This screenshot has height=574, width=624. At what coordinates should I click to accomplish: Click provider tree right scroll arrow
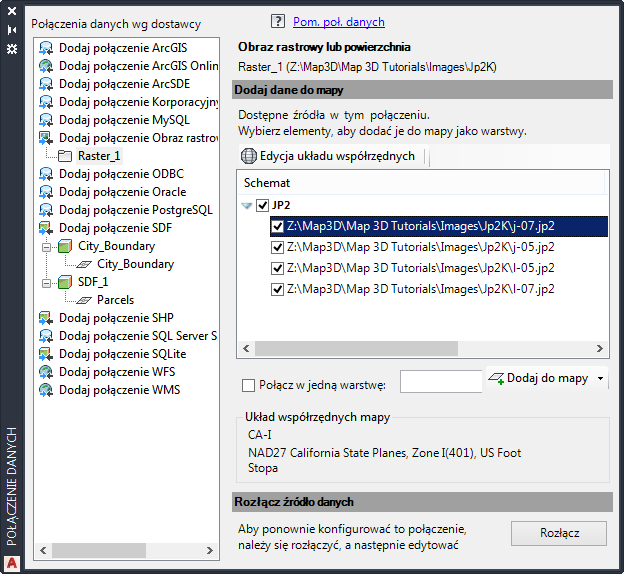click(210, 551)
